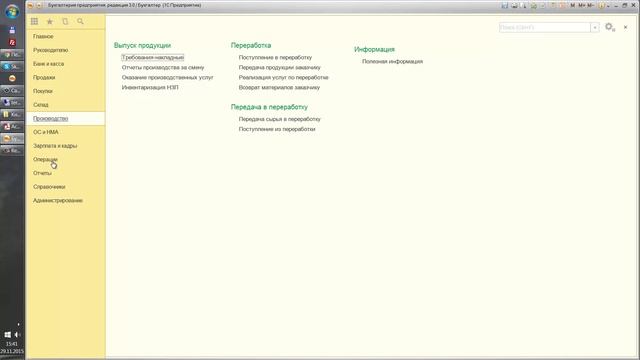Viewport: 640px width, 360px height.
Task: Open Возврат материалов заказчику link
Action: pyautogui.click(x=279, y=87)
